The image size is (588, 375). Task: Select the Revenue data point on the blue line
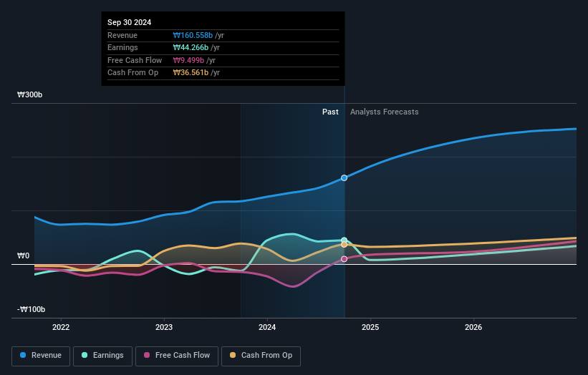[x=344, y=178]
